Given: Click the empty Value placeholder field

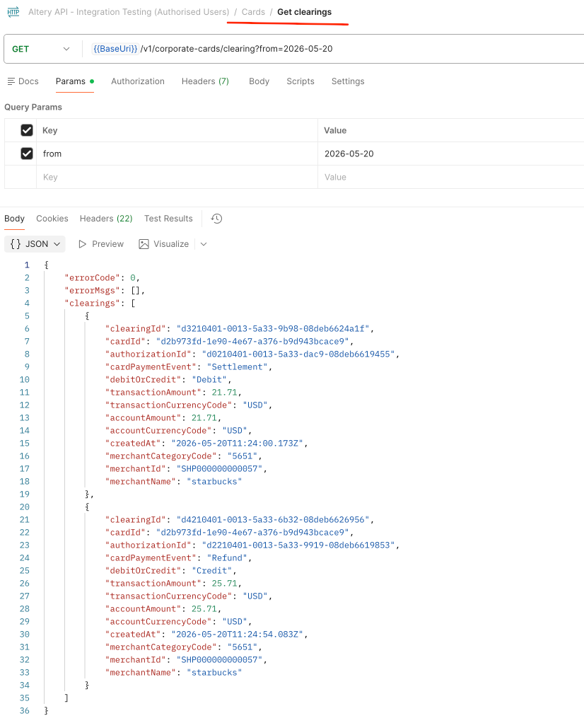Looking at the screenshot, I should [x=450, y=177].
